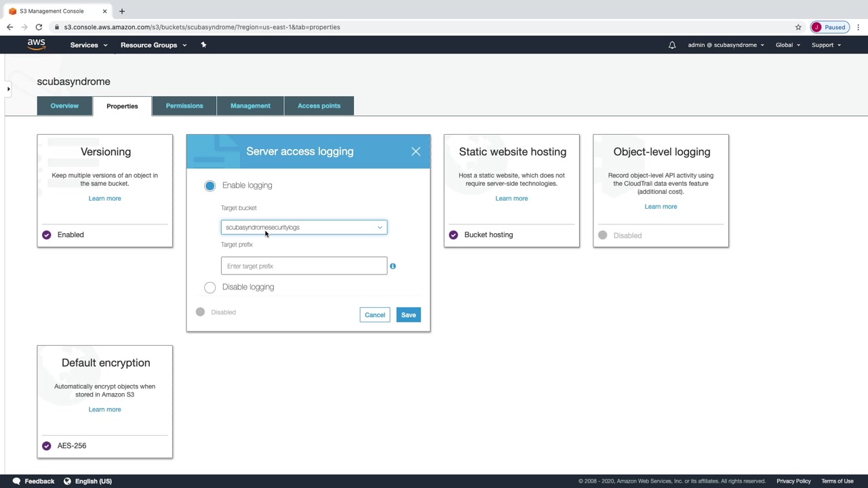
Task: Bookmark this page with star icon
Action: (x=798, y=27)
